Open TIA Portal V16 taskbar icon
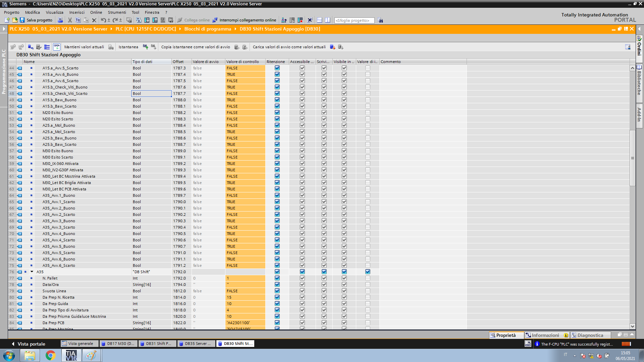 [71, 355]
